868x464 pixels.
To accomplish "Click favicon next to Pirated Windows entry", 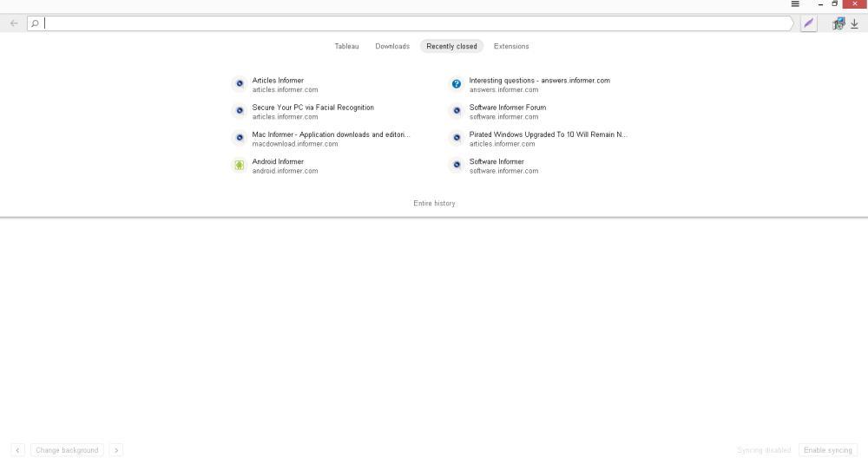I will [x=457, y=138].
